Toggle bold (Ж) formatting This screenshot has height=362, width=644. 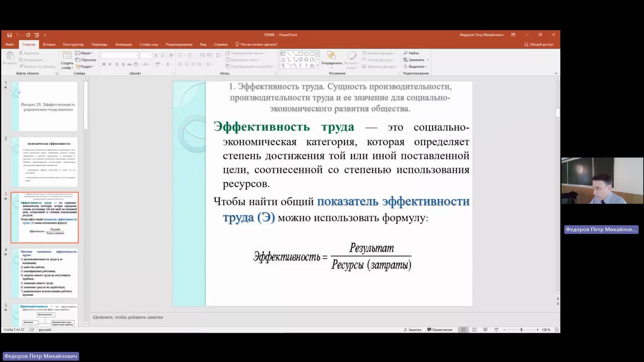[104, 64]
